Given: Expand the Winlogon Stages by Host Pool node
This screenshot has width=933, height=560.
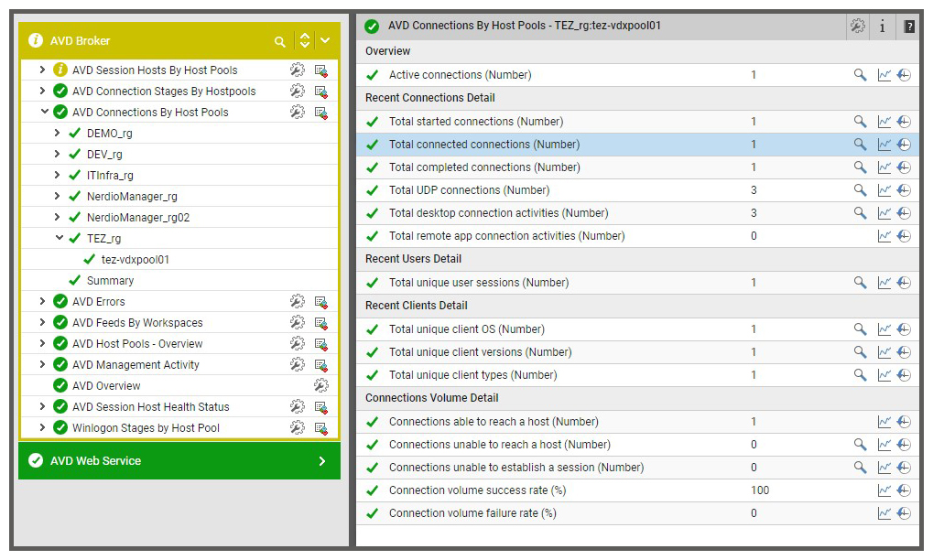Looking at the screenshot, I should [x=42, y=427].
